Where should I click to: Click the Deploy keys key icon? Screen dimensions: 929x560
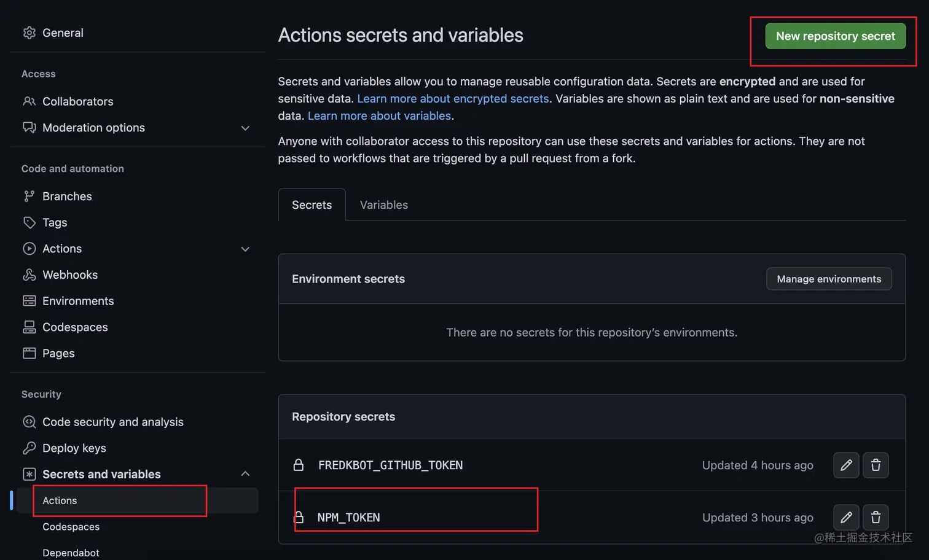pos(29,448)
